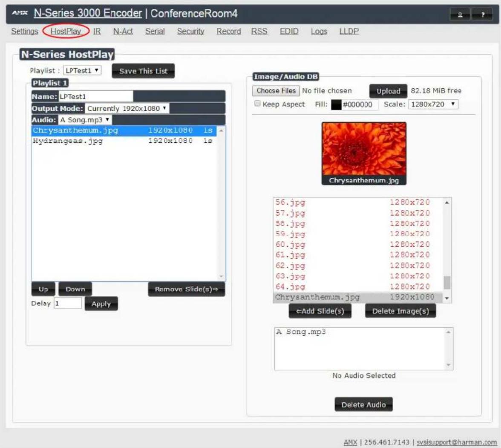Click the Delete Audio button
This screenshot has width=501, height=448.
pos(364,405)
